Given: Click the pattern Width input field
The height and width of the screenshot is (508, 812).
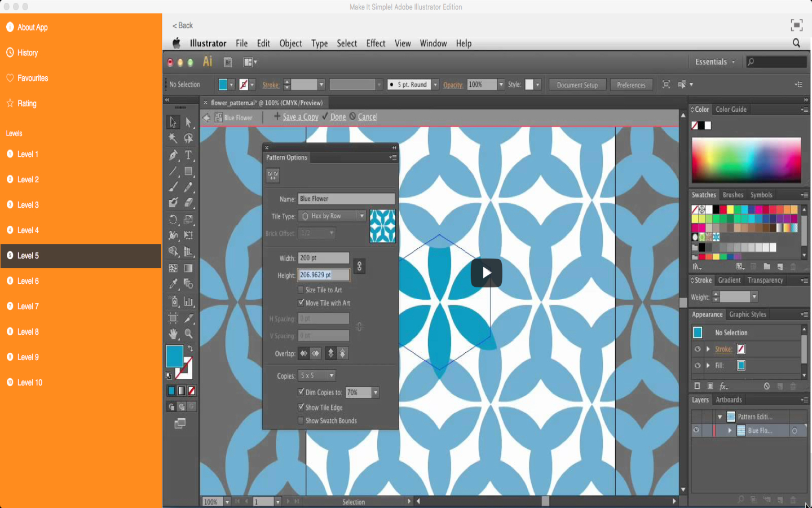Looking at the screenshot, I should coord(323,258).
